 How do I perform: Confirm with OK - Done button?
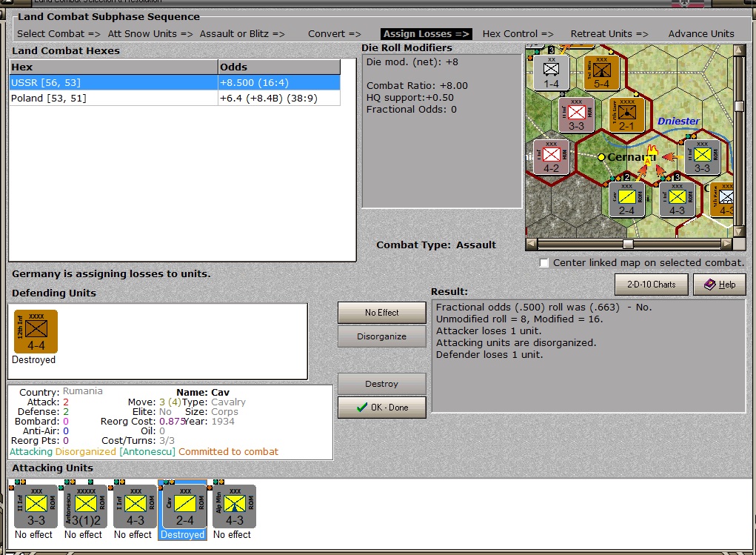(382, 408)
